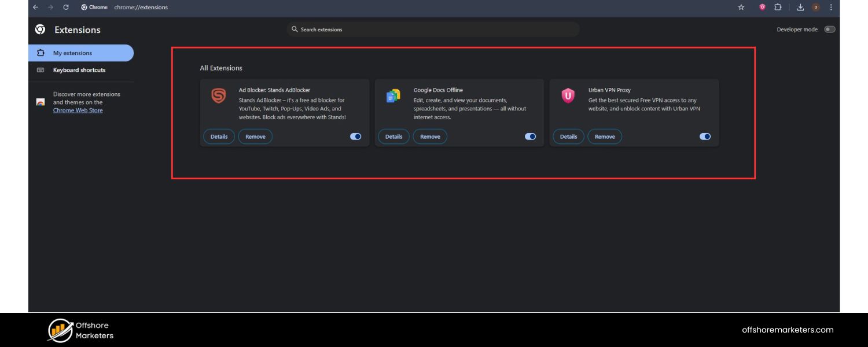Reload the page with the refresh icon

coord(65,7)
